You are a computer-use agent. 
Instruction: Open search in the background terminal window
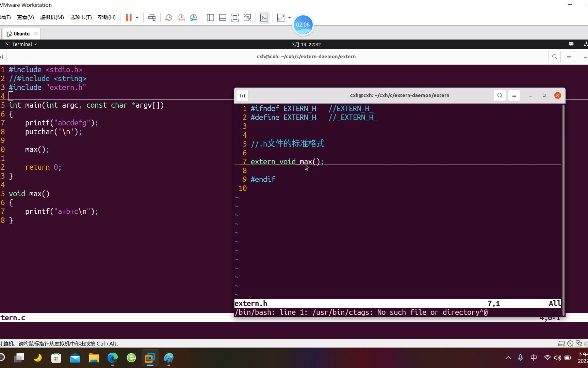point(555,57)
